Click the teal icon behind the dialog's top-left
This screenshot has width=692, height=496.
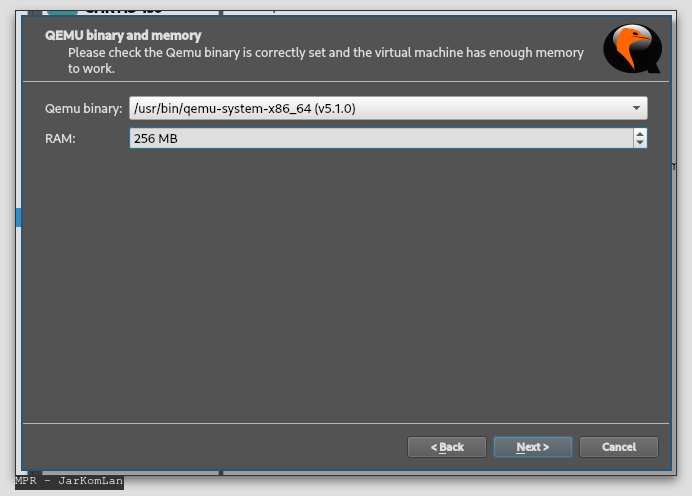pos(60,8)
